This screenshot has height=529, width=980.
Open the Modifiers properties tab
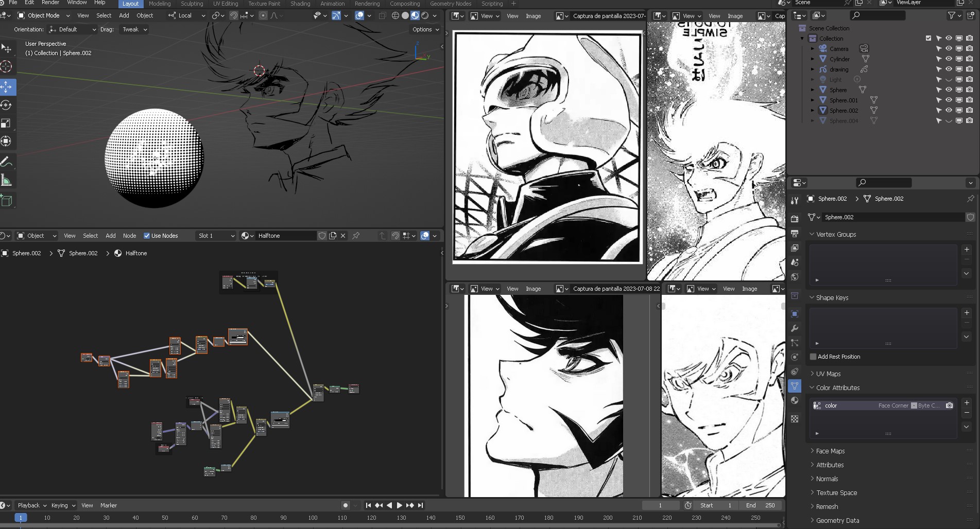pyautogui.click(x=795, y=328)
